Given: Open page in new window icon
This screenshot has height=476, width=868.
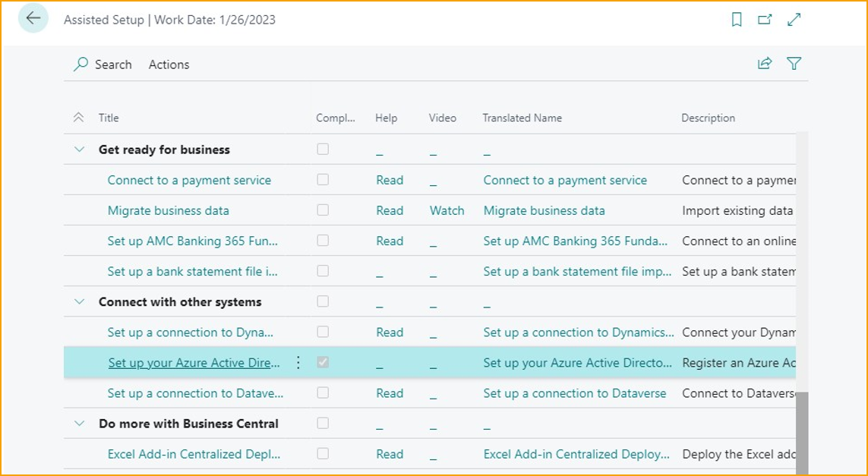Looking at the screenshot, I should click(765, 20).
